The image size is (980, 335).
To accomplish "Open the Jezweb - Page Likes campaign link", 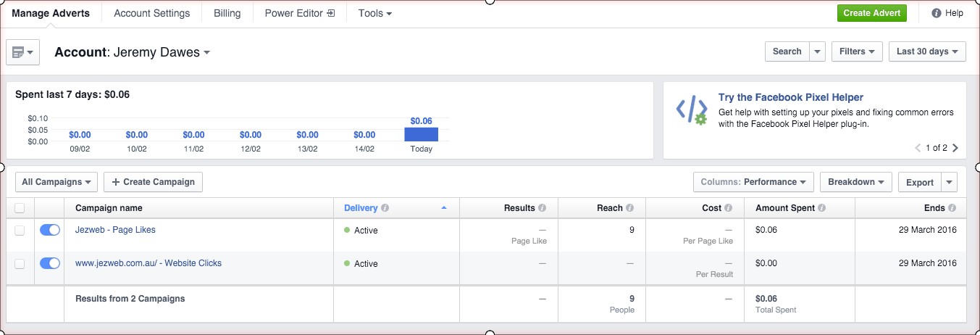I will (x=115, y=230).
